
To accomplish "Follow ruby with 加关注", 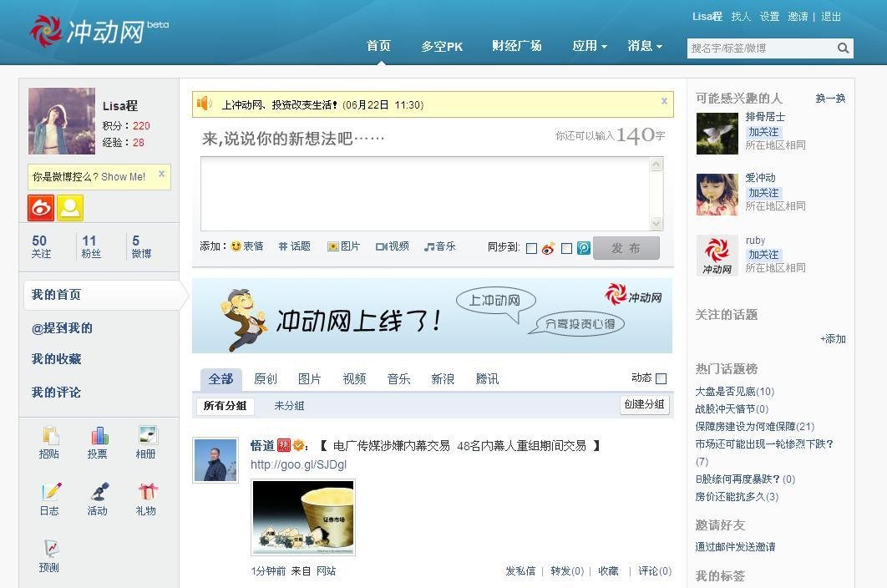I will (763, 255).
